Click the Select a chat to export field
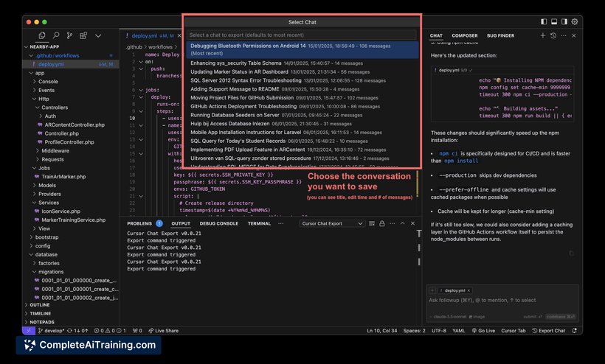The image size is (605, 364). coord(302,35)
